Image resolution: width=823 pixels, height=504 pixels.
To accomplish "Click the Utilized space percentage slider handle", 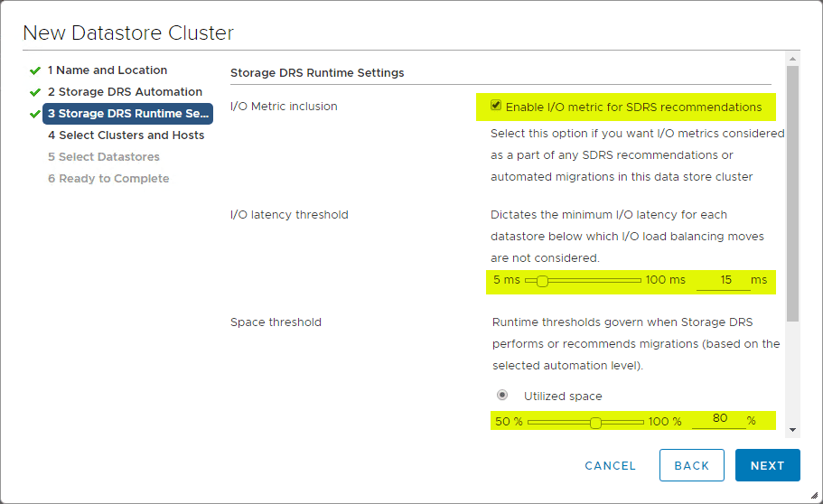I will pyautogui.click(x=595, y=422).
